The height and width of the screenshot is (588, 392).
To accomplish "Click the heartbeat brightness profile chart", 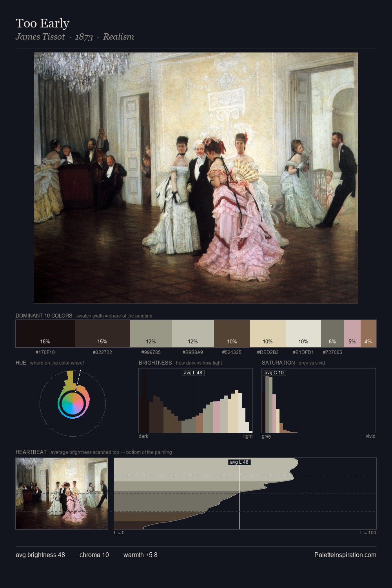I will [245, 494].
